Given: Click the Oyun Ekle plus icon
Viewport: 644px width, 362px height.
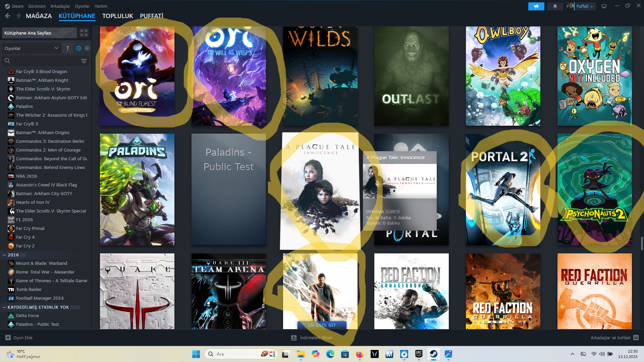Looking at the screenshot, I should (x=8, y=338).
